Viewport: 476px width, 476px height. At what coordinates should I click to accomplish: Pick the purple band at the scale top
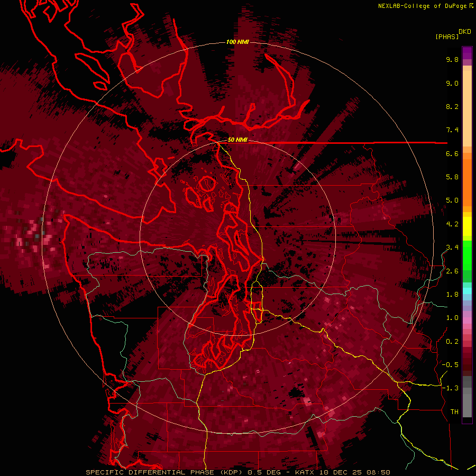[x=467, y=53]
